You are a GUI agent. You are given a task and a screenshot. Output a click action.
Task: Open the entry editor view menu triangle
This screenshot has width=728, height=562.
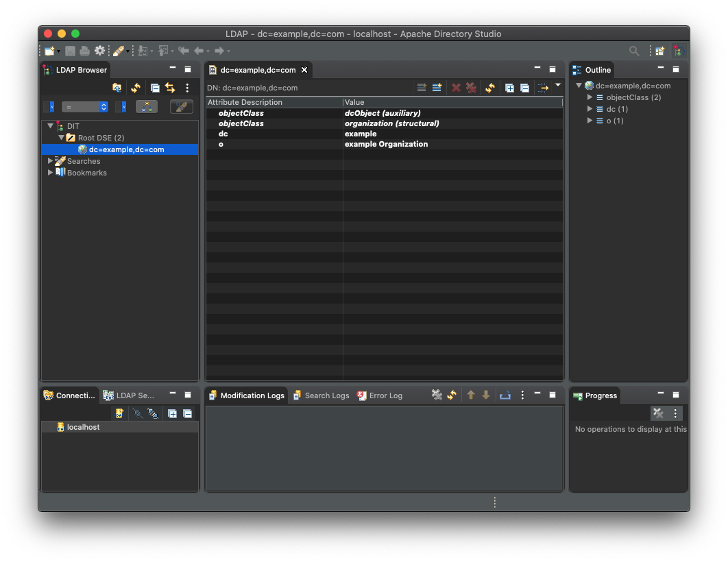click(558, 86)
